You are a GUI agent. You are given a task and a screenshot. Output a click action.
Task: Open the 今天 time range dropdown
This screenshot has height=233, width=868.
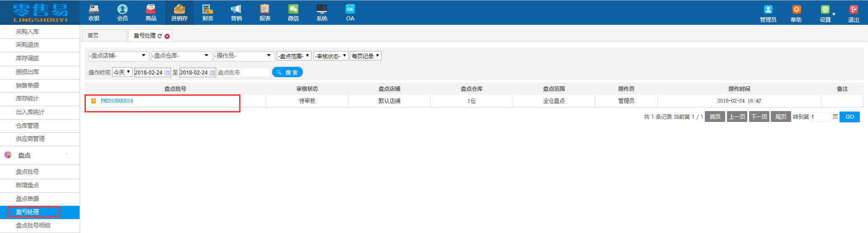pos(122,72)
